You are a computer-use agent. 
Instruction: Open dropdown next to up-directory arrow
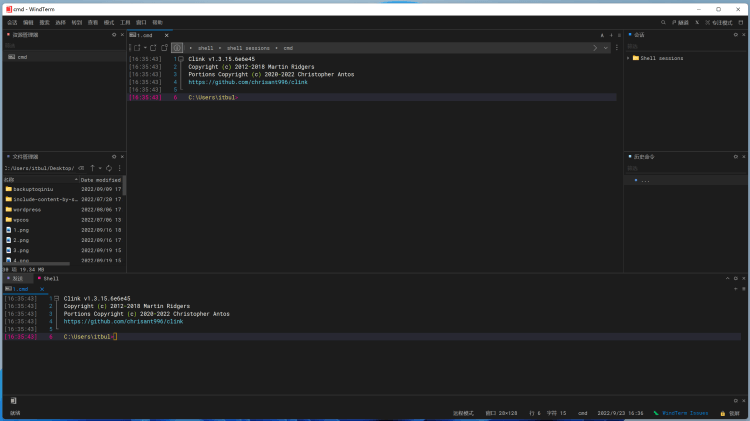100,168
